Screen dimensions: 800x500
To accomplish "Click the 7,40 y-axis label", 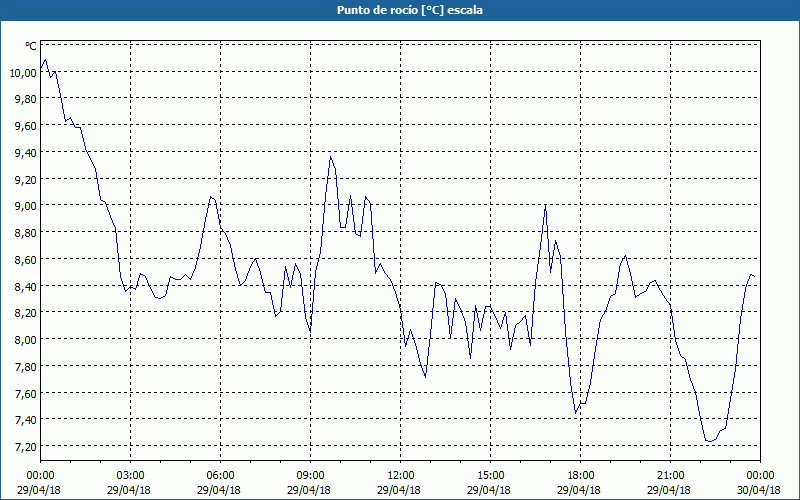I will 26,419.
